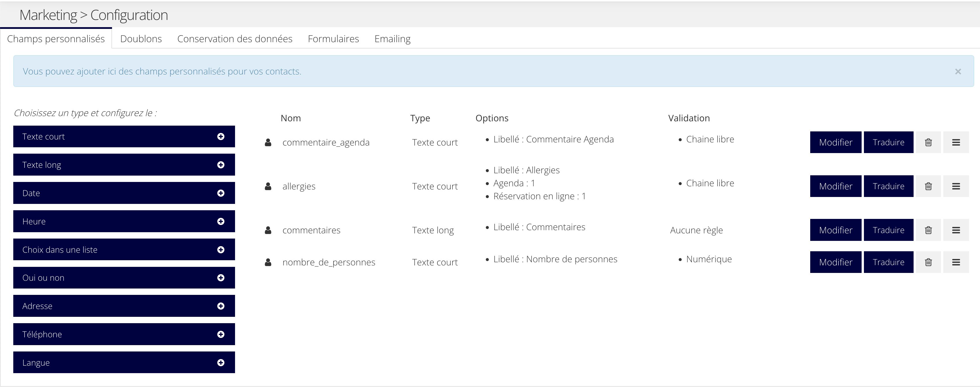Click the commentaire_agenda field name
The width and height of the screenshot is (980, 387).
(x=326, y=143)
